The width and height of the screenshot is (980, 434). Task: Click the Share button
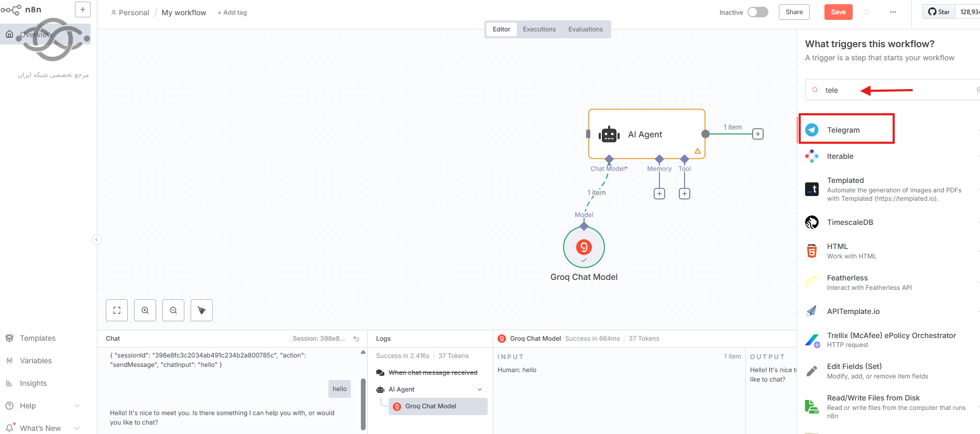tap(794, 12)
